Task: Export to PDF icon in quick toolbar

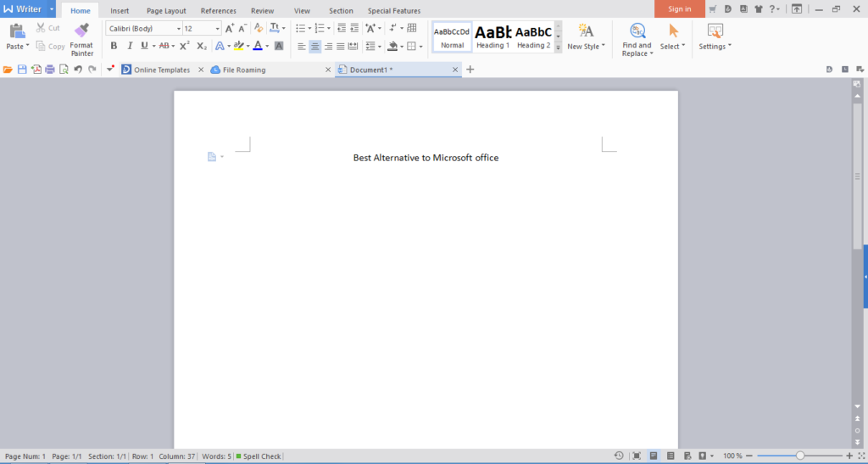Action: [36, 70]
